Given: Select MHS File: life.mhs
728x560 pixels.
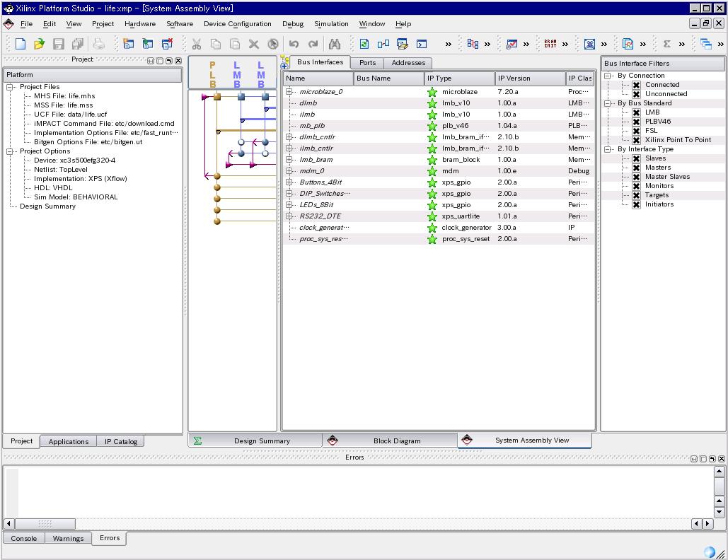Looking at the screenshot, I should point(64,96).
